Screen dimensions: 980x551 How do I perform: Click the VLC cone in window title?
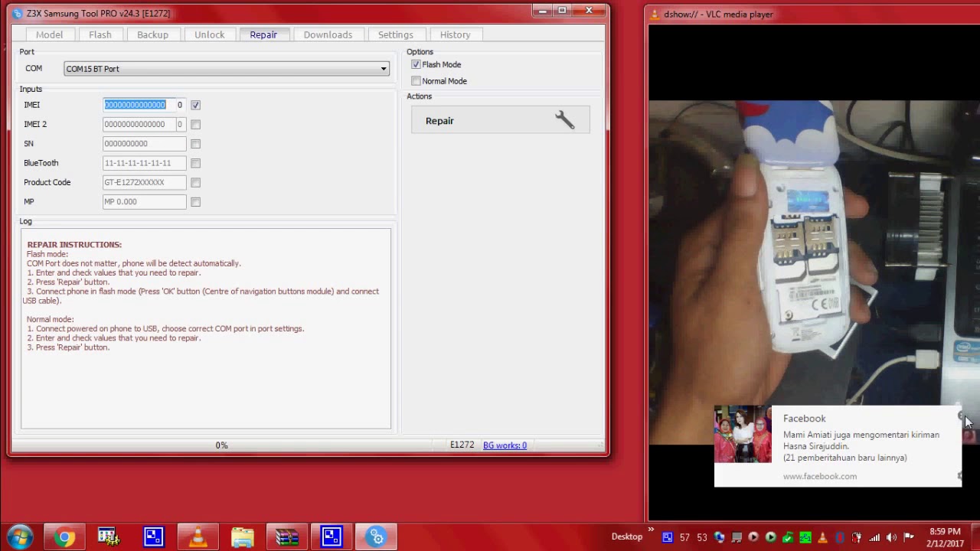[655, 14]
